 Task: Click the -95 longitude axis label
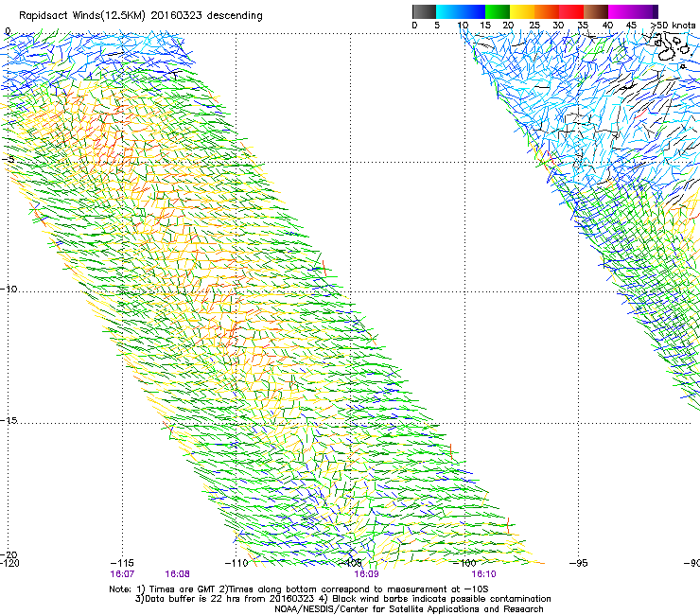[x=578, y=563]
